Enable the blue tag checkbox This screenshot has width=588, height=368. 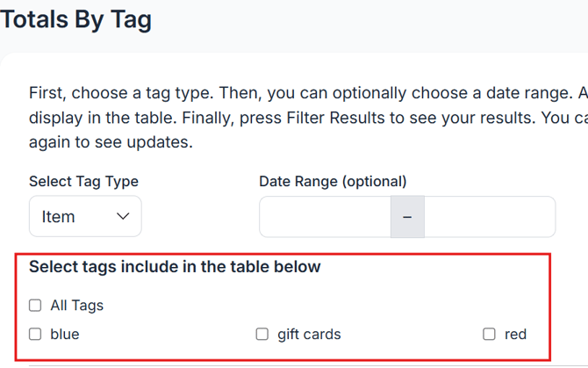(35, 334)
